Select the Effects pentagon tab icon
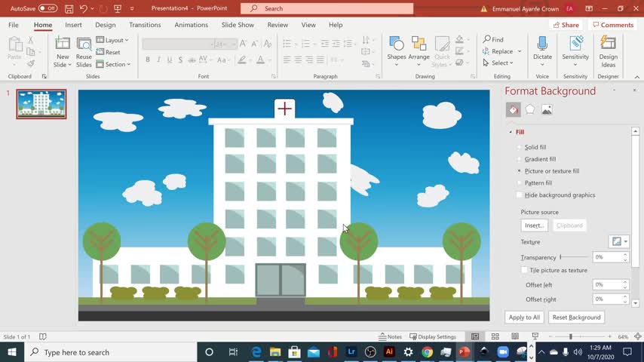Viewport: 644px width, 362px height. click(530, 109)
